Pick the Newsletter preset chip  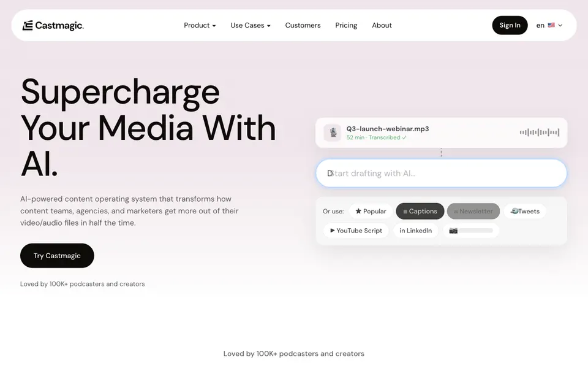tap(473, 211)
